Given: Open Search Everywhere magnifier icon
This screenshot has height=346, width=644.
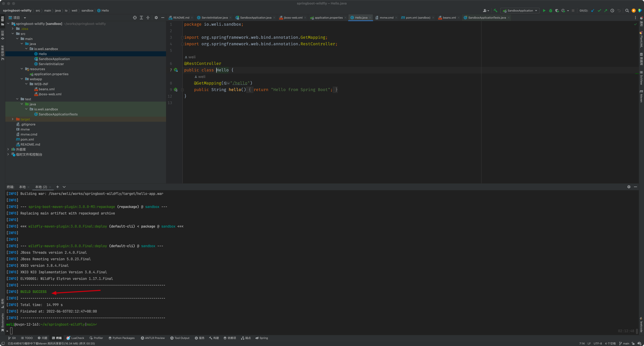Looking at the screenshot, I should (627, 10).
